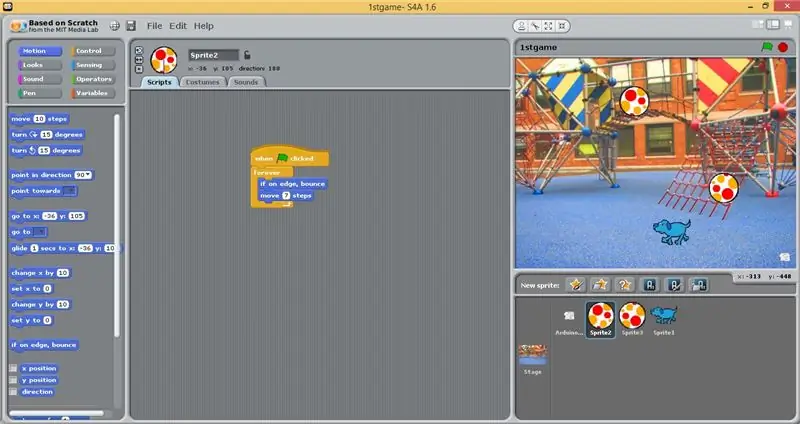The width and height of the screenshot is (800, 424).
Task: Set rotation style to left-right flip only
Action: 139,60
